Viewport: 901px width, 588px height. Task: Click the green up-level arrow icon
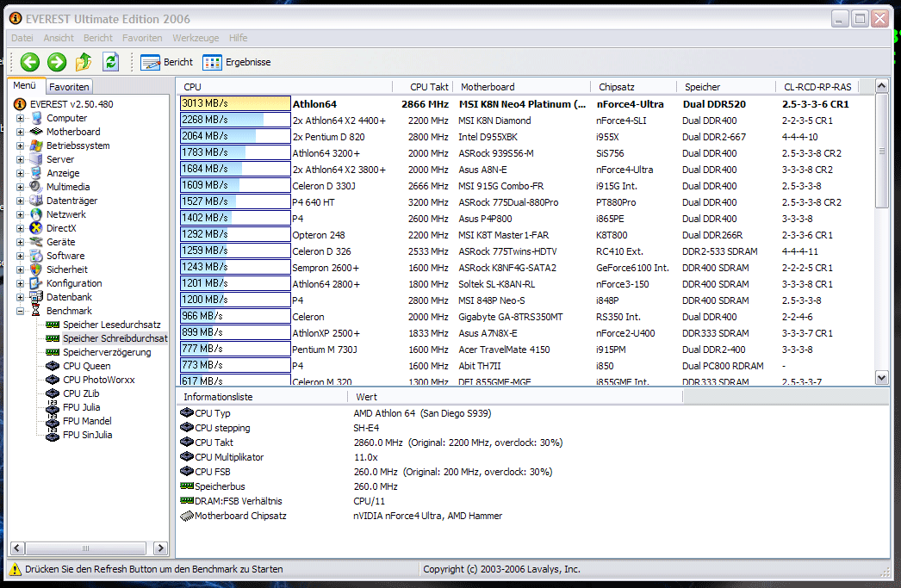click(84, 62)
